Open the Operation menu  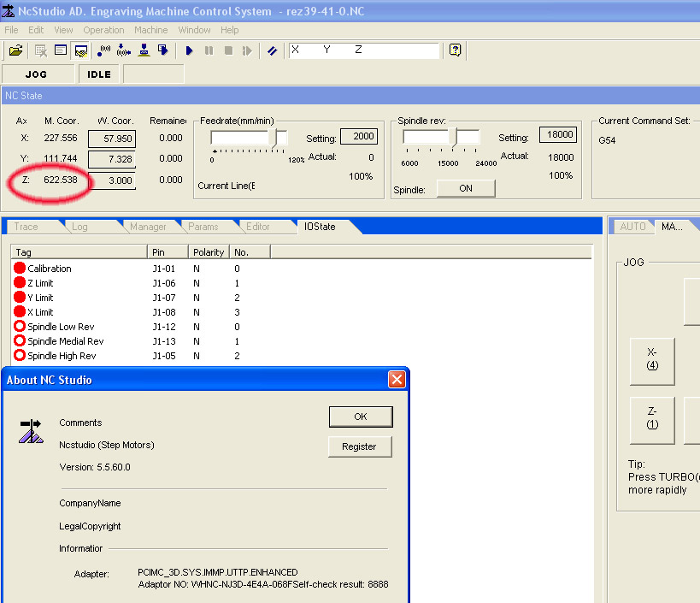103,30
